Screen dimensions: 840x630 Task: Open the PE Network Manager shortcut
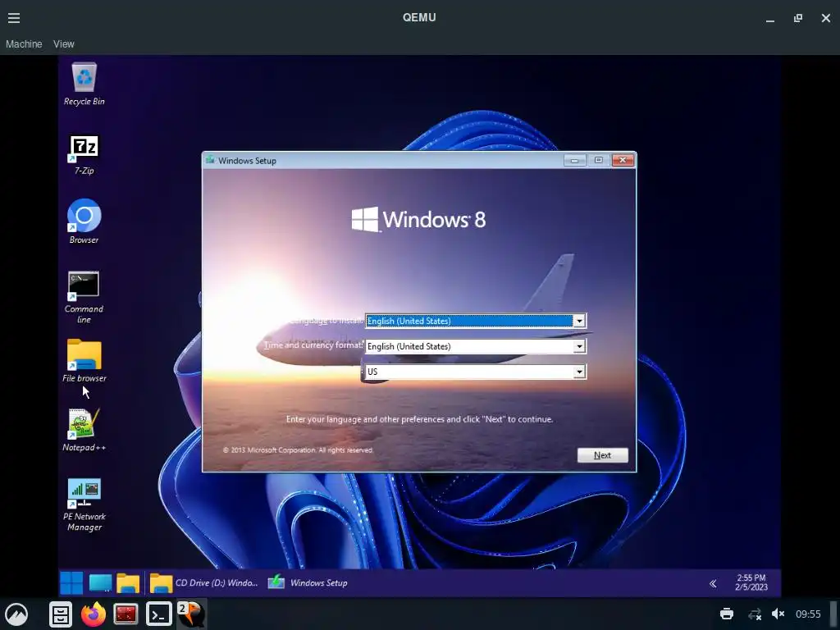[84, 504]
